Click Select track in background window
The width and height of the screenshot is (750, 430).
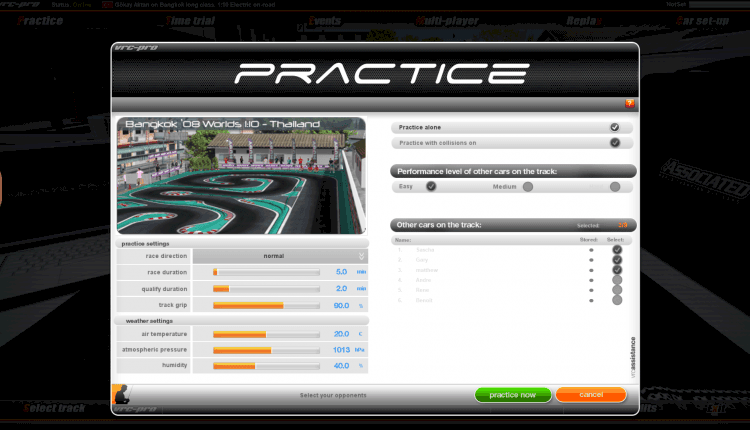point(55,408)
